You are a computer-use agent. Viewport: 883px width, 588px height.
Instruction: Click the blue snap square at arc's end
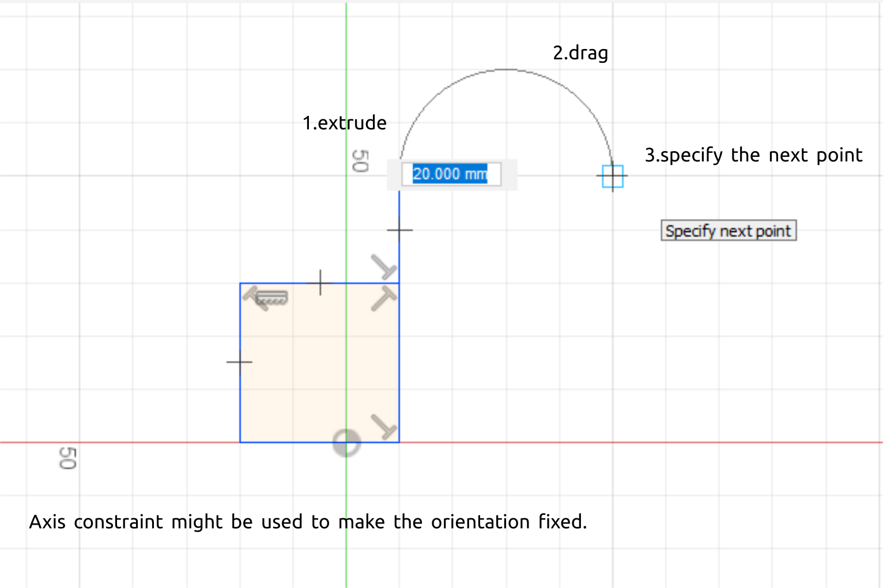click(613, 176)
